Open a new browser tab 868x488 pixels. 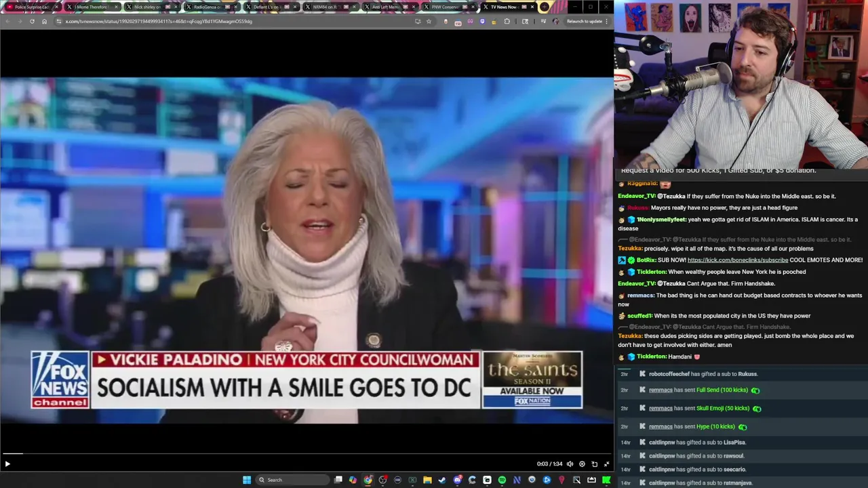click(x=545, y=7)
